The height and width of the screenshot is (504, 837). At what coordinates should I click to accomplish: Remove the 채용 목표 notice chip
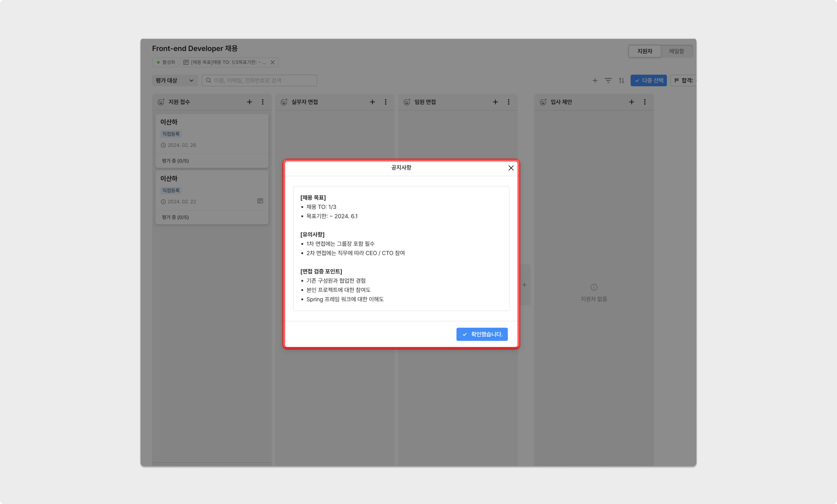(273, 62)
